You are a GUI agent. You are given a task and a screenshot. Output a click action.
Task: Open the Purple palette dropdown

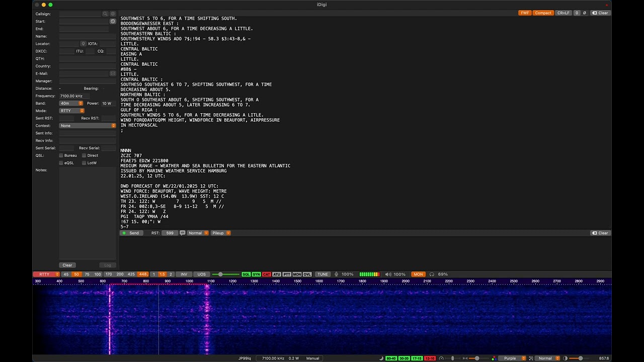click(x=512, y=358)
